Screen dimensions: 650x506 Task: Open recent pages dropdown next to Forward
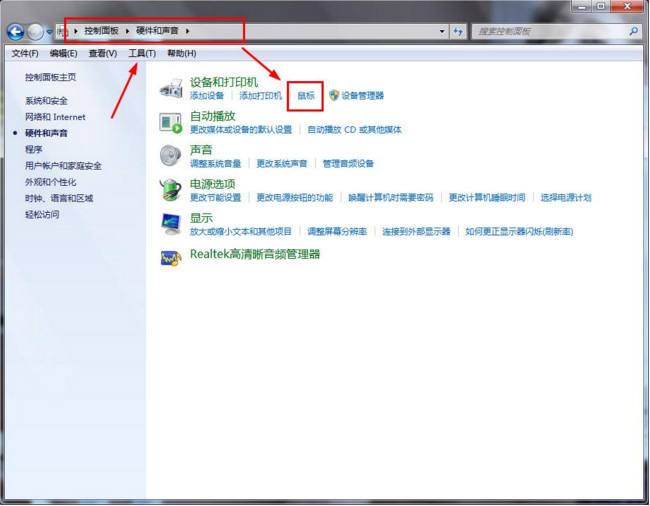click(x=49, y=31)
